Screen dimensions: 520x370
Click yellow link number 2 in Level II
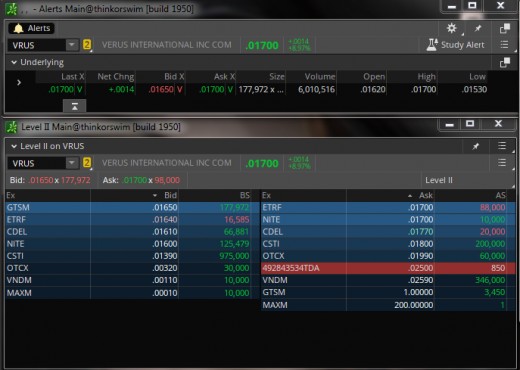[x=87, y=163]
